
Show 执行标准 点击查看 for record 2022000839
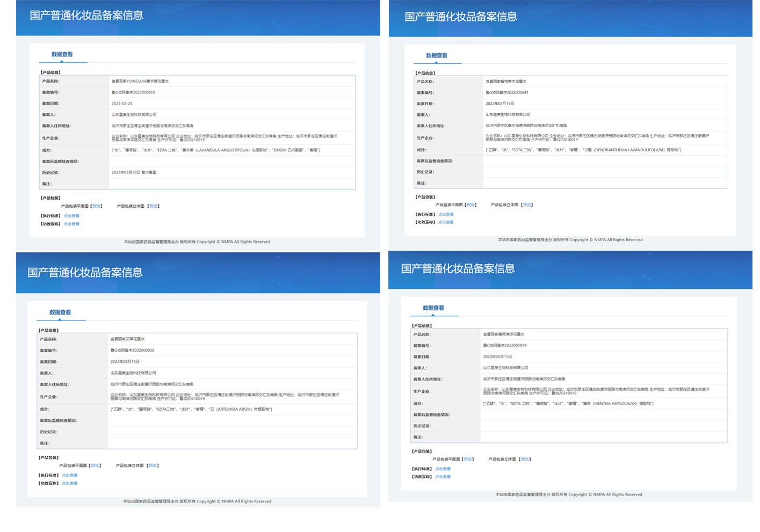(443, 469)
